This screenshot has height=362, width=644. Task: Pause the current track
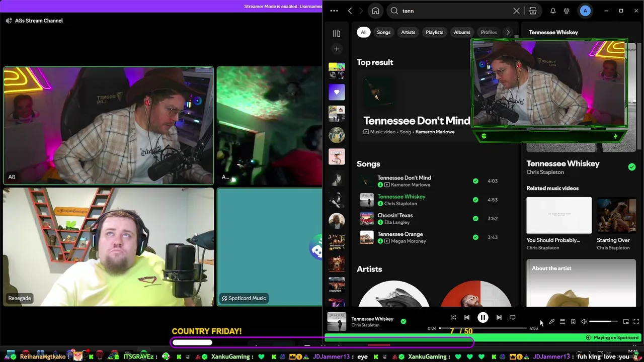point(482,317)
